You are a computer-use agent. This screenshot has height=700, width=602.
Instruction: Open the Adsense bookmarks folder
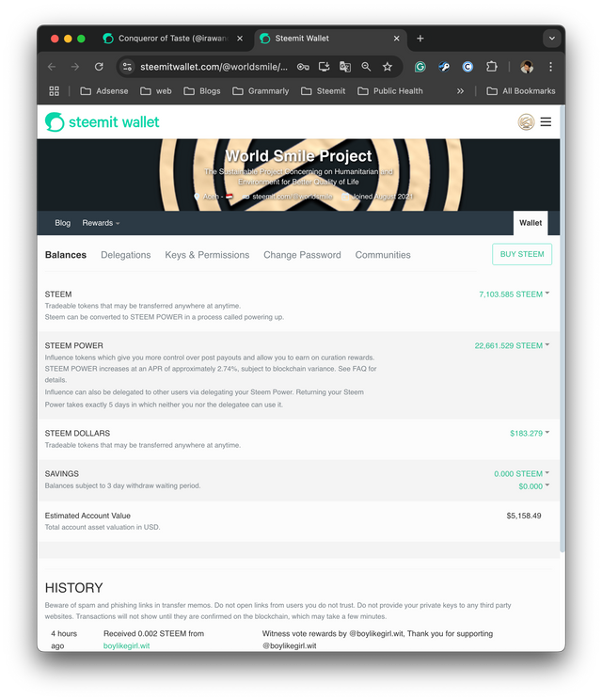(x=104, y=91)
